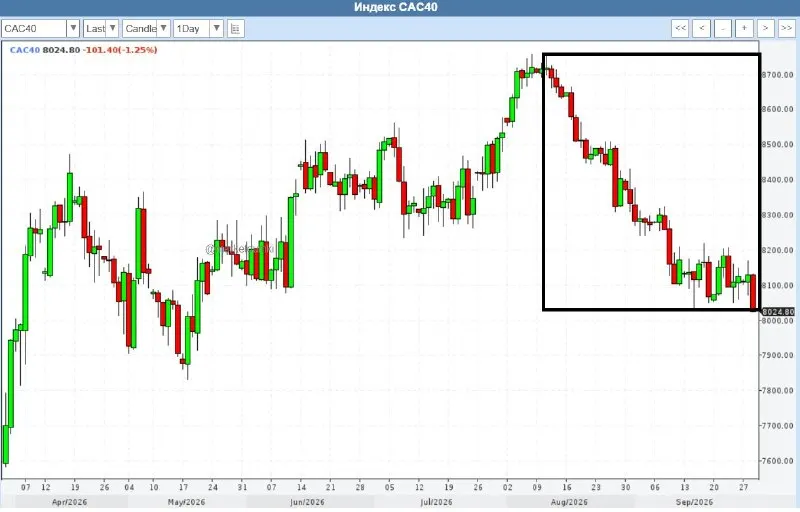800x512 pixels.
Task: Click the 8600.00 price axis label
Action: click(778, 109)
